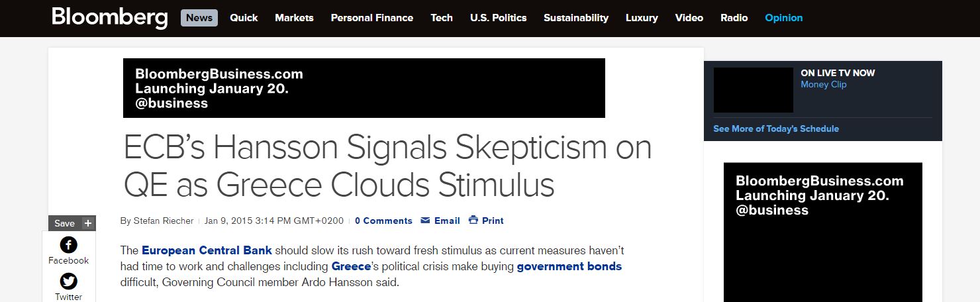Click the Twitter share icon
Viewport: 980px width, 302px height.
[x=68, y=281]
